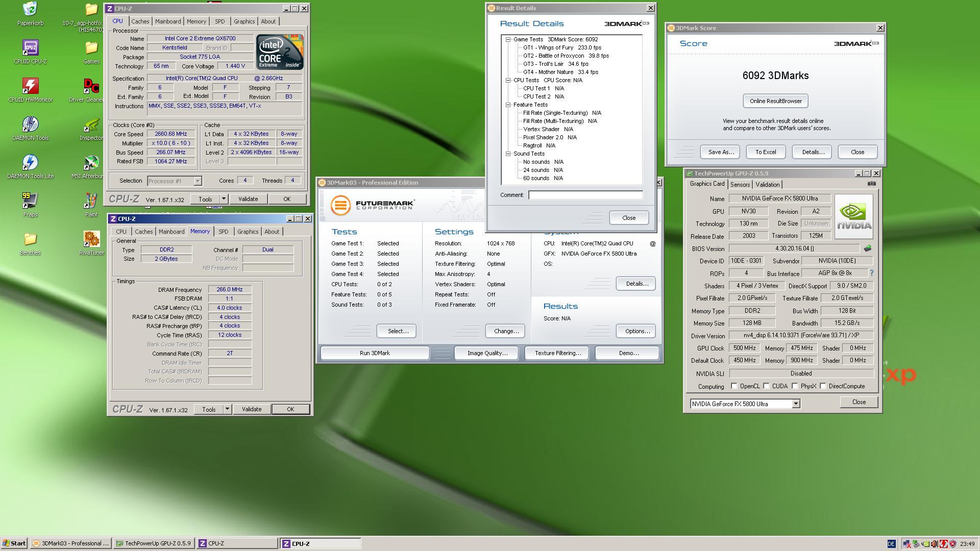The height and width of the screenshot is (551, 980).
Task: Enable the OpenCL checkbox
Action: 734,386
